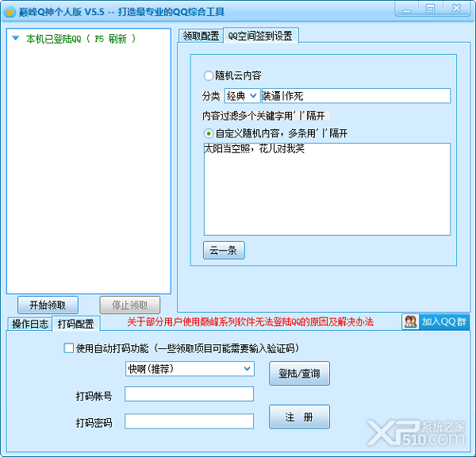Select the 本机已登陆QQ (F5 刷新) tree item
Image resolution: width=476 pixels, height=457 pixels.
80,39
